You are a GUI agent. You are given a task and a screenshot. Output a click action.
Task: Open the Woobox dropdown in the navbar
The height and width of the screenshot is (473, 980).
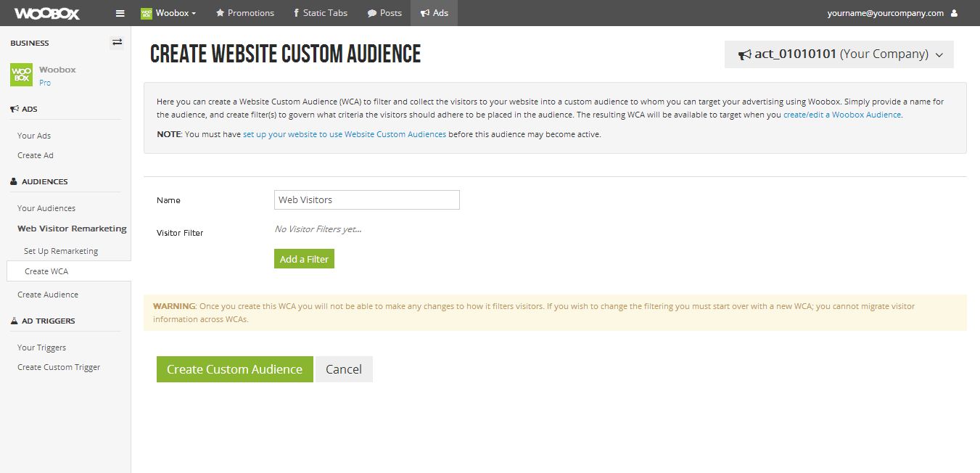168,13
